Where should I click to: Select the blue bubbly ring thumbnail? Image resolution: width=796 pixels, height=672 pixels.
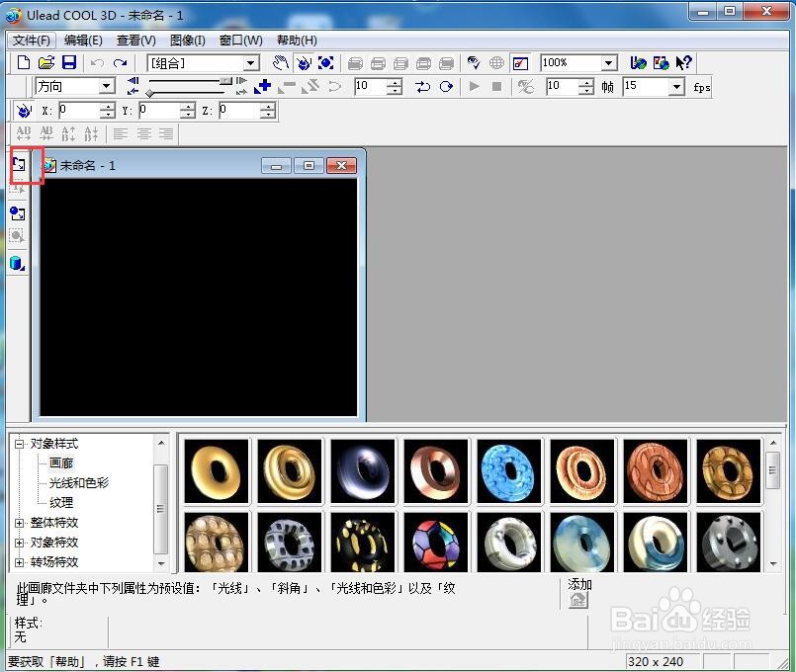pos(509,471)
